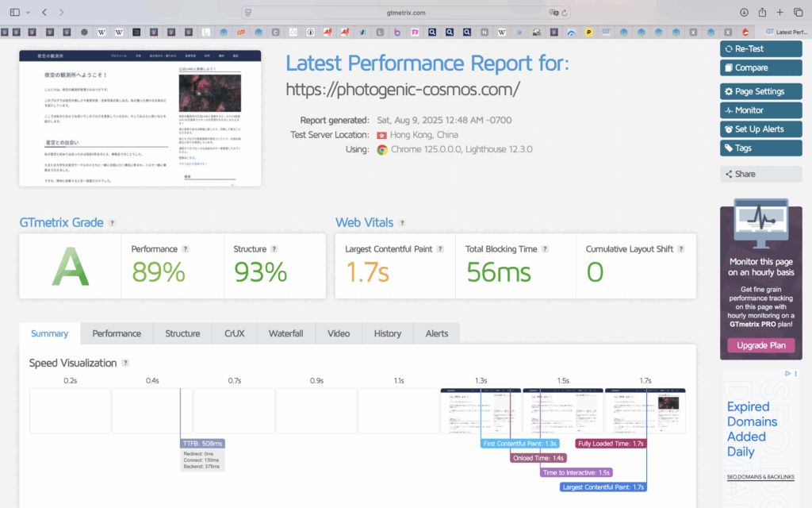The image size is (812, 508).
Task: Click the tested page screenshot thumbnail
Action: [x=140, y=118]
